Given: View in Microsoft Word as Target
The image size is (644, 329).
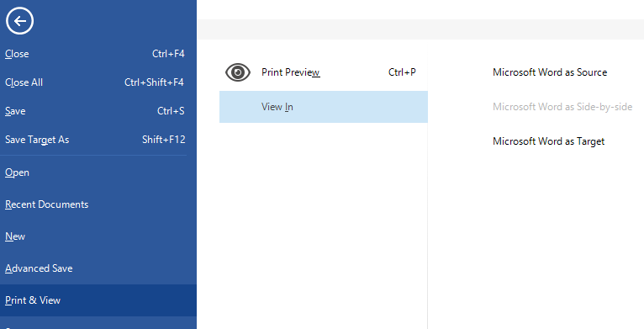Looking at the screenshot, I should click(548, 141).
